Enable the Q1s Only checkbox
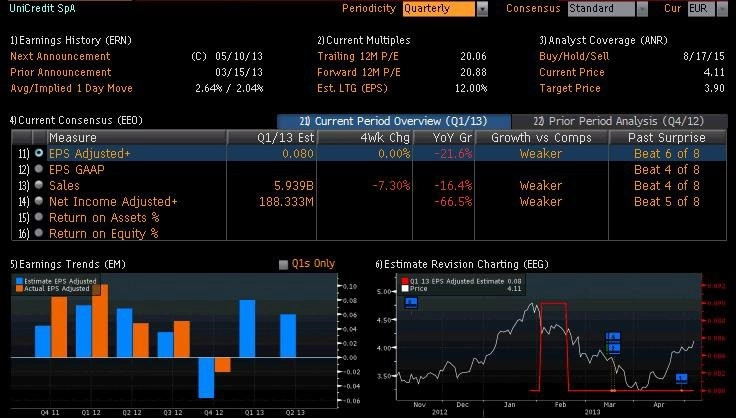This screenshot has height=418, width=736. tap(283, 265)
